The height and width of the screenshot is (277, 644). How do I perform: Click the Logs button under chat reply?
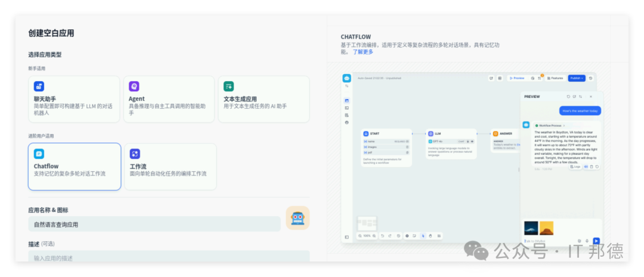tap(575, 167)
